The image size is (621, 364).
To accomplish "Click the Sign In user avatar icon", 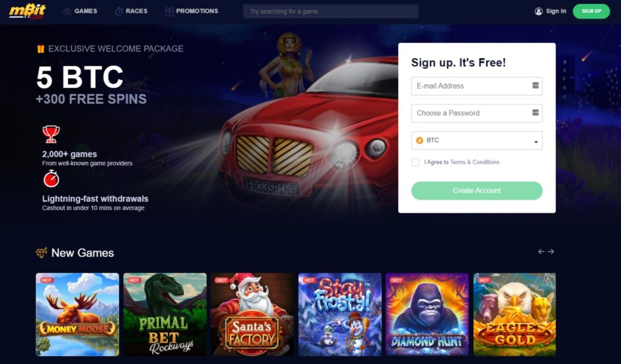I will click(538, 11).
